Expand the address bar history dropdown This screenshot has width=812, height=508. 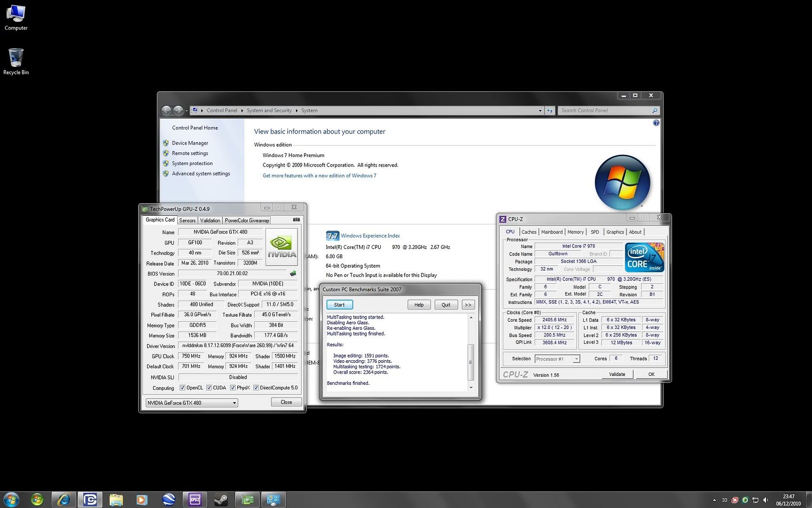coord(540,111)
